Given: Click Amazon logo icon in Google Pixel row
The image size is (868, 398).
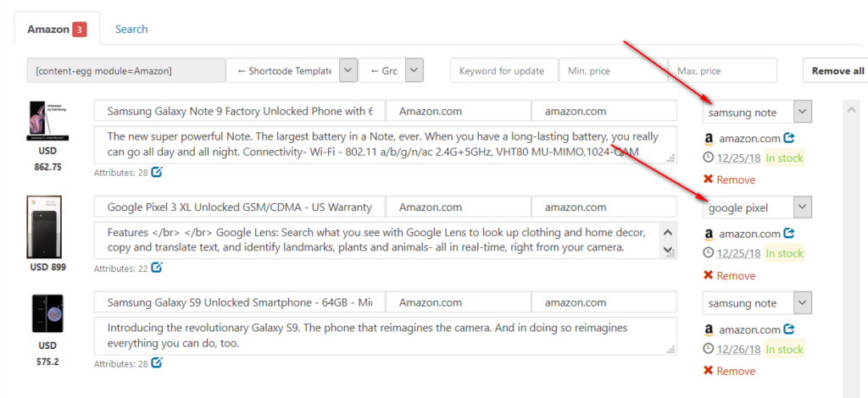Looking at the screenshot, I should [x=709, y=235].
